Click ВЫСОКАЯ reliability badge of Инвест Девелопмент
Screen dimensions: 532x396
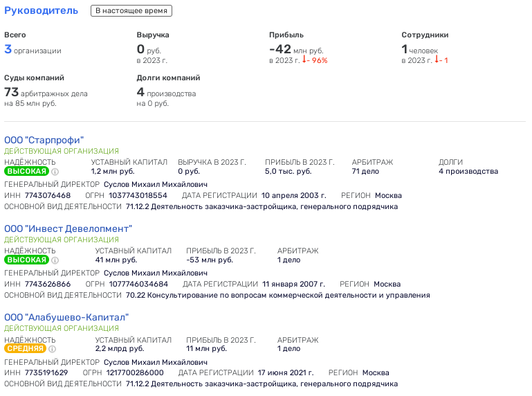pyautogui.click(x=26, y=260)
